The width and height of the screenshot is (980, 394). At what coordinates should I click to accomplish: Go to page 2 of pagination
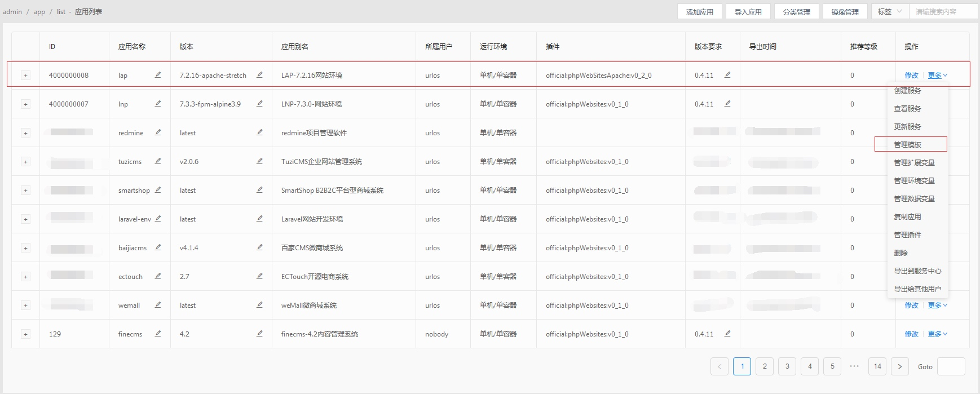coord(765,366)
